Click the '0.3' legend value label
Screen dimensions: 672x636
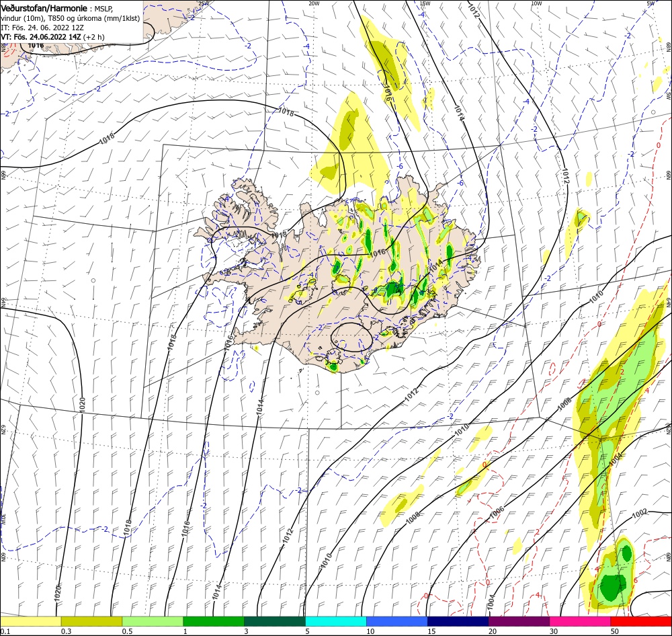point(67,631)
